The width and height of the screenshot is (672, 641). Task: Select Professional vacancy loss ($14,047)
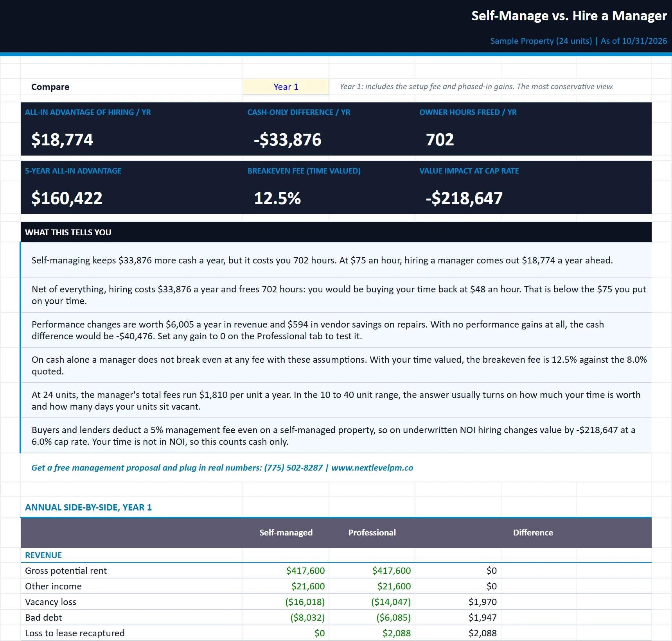[391, 602]
